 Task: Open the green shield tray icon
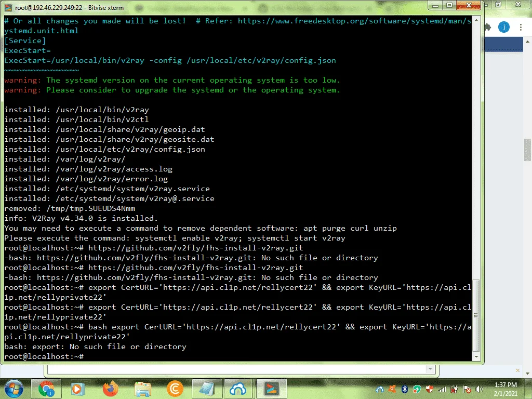(x=417, y=389)
